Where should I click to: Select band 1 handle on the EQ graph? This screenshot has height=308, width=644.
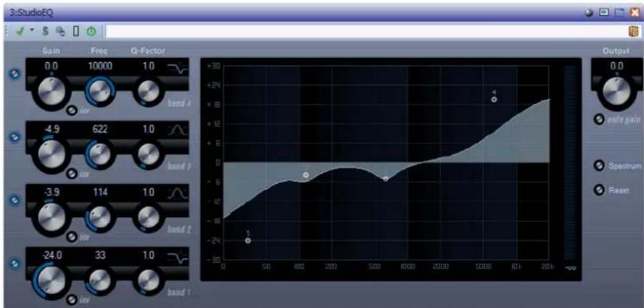click(248, 240)
